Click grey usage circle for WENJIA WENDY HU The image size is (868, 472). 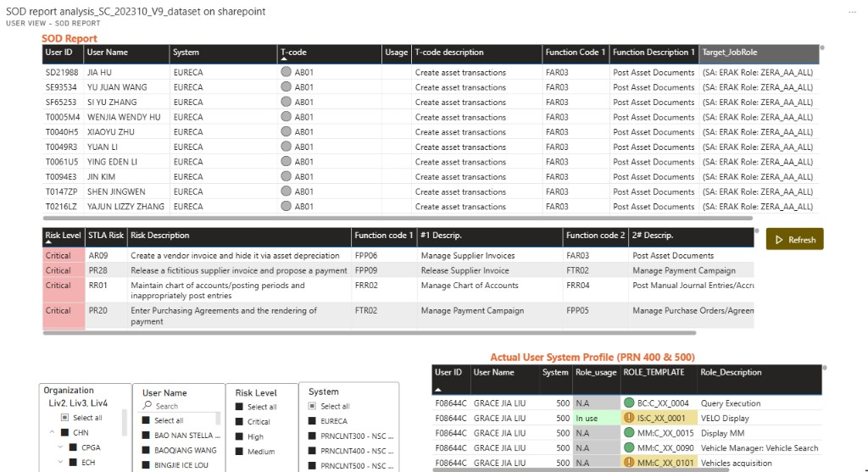point(286,116)
